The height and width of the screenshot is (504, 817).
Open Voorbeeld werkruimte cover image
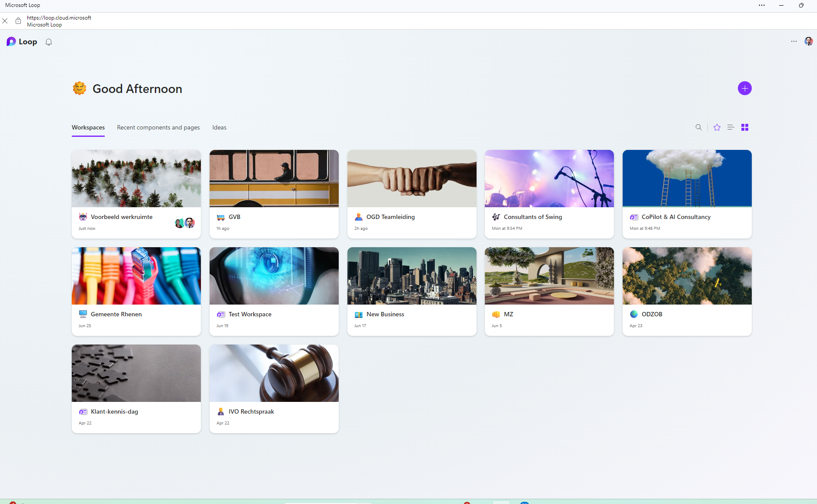point(136,179)
